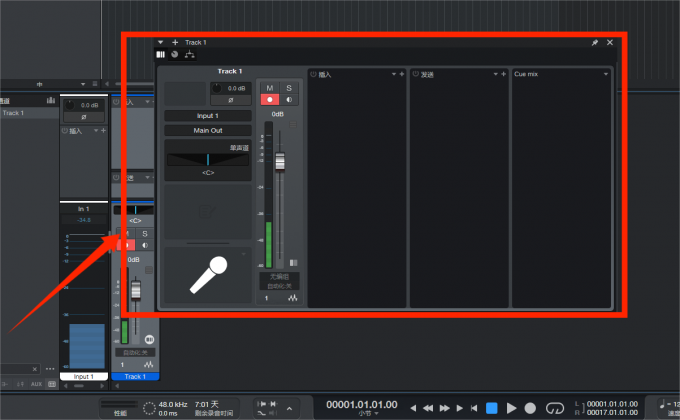Click the automation waveform icon in popup channel

point(293,298)
